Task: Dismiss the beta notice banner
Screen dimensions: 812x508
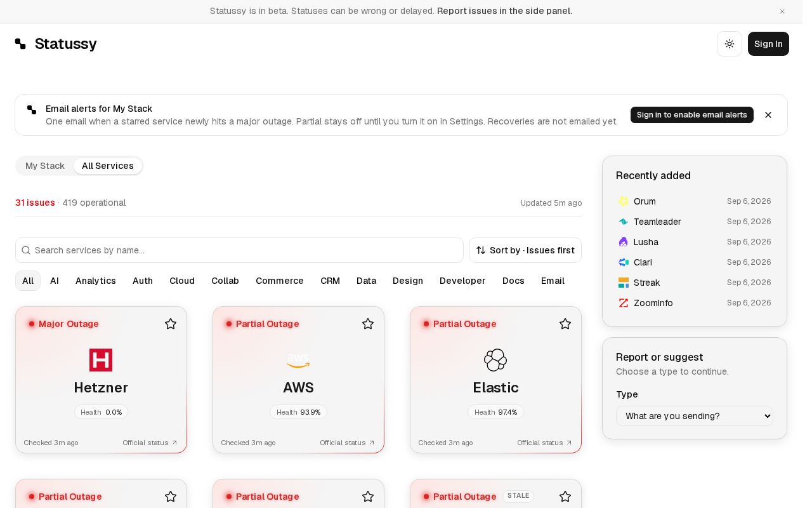Action: pyautogui.click(x=782, y=11)
